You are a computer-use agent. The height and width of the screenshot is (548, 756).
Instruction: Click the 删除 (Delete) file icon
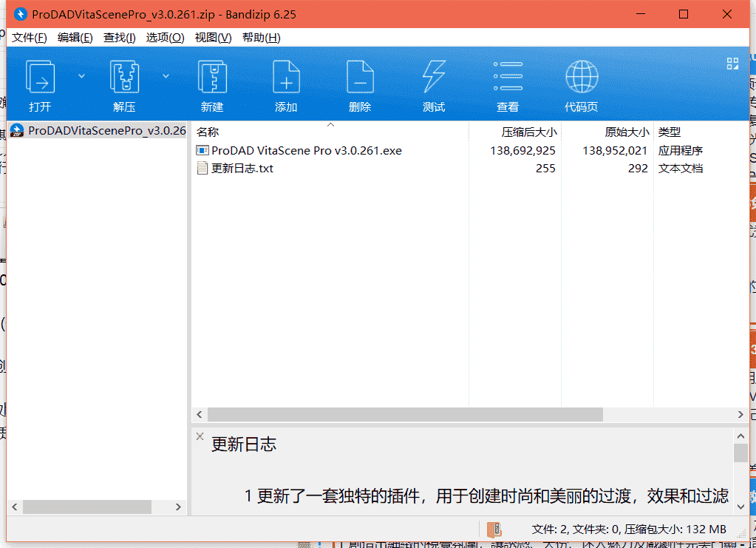click(360, 77)
